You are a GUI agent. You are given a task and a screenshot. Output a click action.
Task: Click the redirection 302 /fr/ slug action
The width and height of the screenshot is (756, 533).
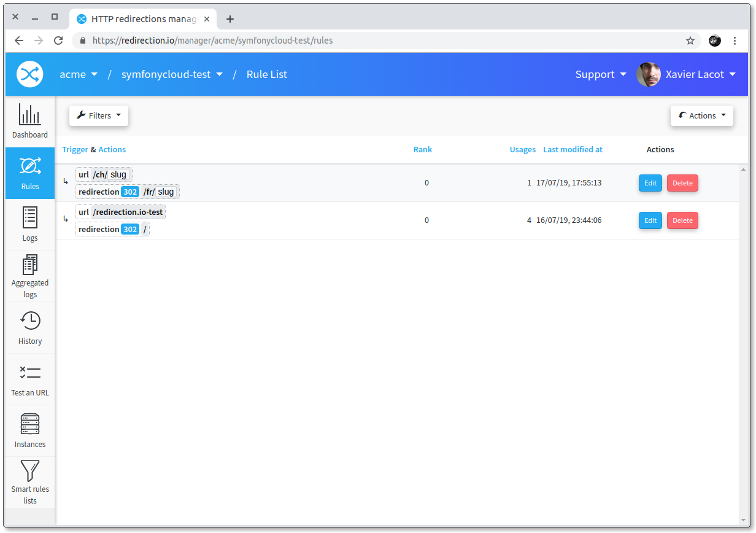pos(128,192)
